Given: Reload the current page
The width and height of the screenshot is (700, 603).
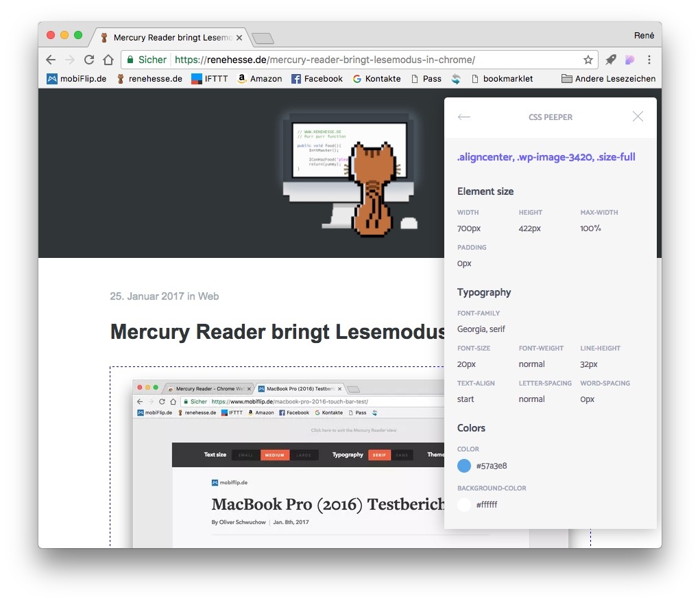Looking at the screenshot, I should (89, 60).
